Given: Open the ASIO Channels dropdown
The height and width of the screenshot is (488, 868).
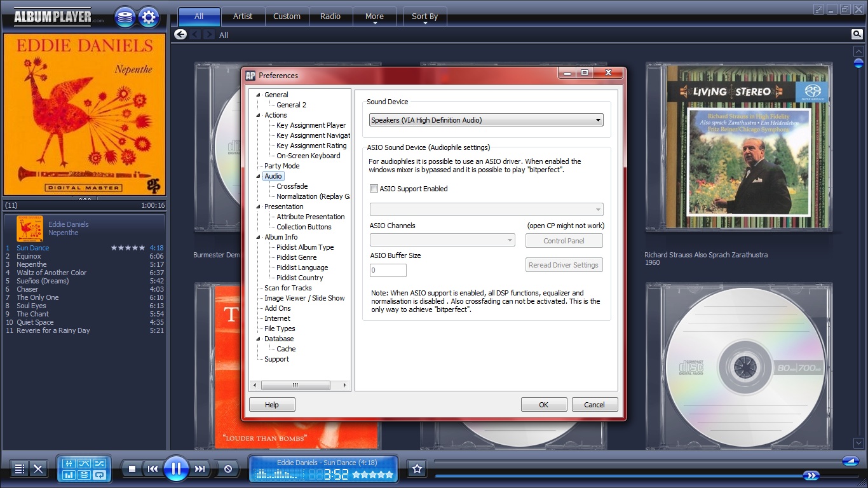Looking at the screenshot, I should click(442, 240).
